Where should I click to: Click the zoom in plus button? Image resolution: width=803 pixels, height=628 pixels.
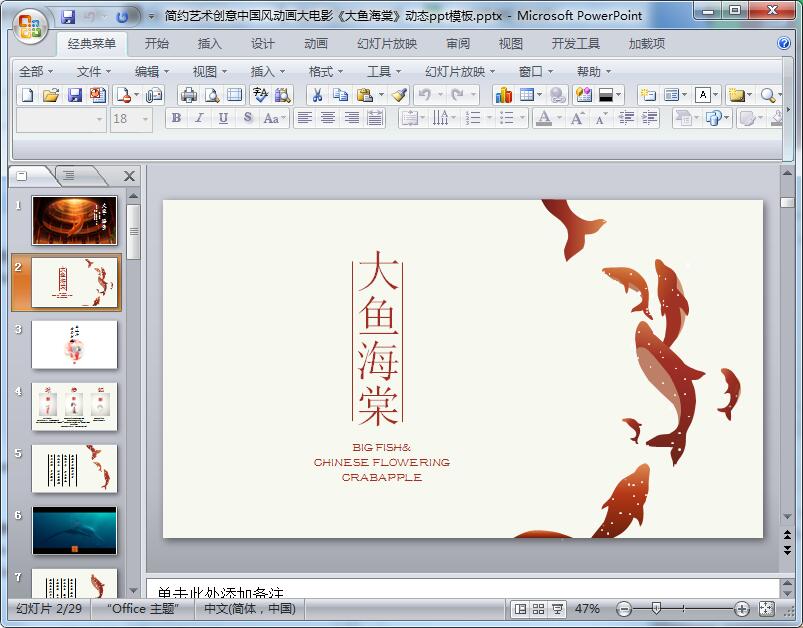(742, 609)
